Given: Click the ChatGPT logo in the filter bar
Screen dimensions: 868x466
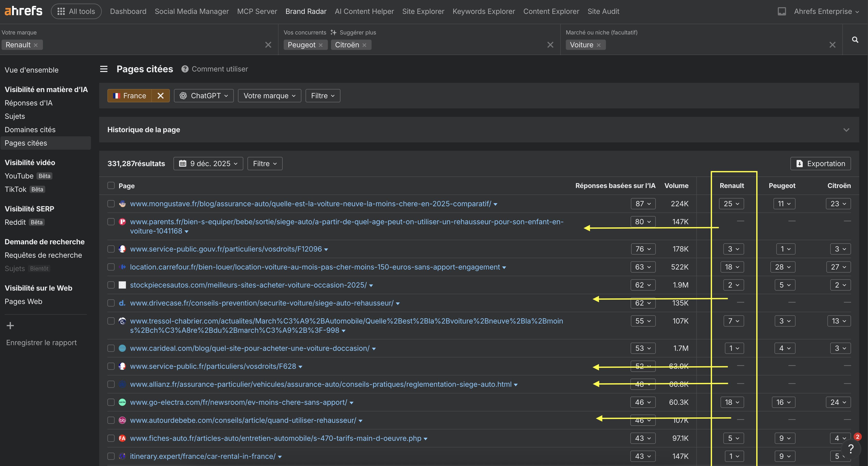Looking at the screenshot, I should coord(184,95).
